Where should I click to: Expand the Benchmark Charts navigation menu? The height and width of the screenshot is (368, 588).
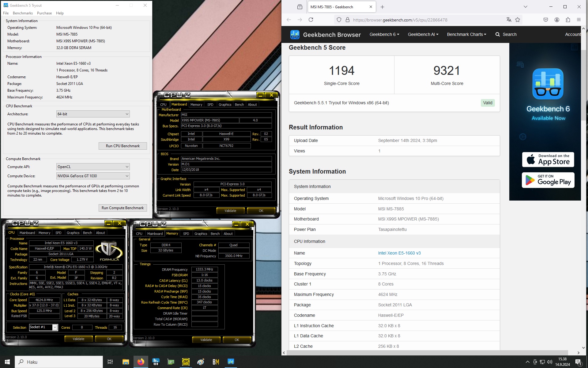pos(466,34)
